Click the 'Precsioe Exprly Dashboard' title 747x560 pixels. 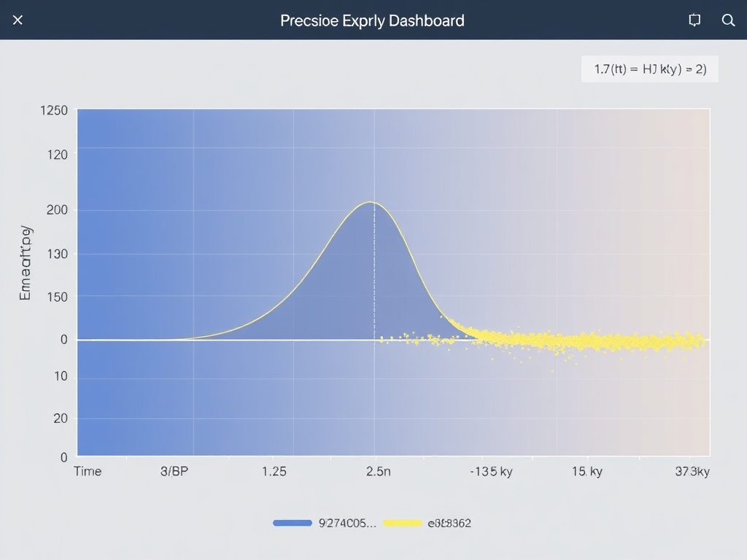(x=372, y=20)
